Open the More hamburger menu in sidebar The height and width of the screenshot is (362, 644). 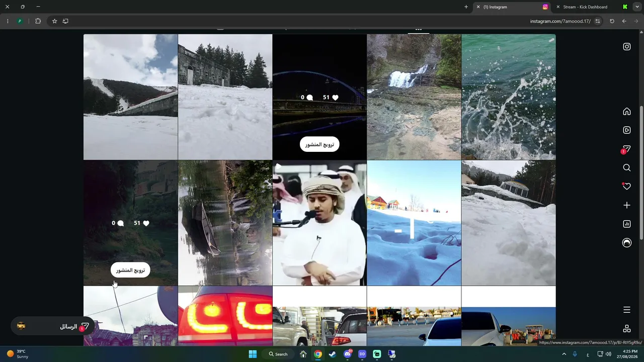pos(627,310)
